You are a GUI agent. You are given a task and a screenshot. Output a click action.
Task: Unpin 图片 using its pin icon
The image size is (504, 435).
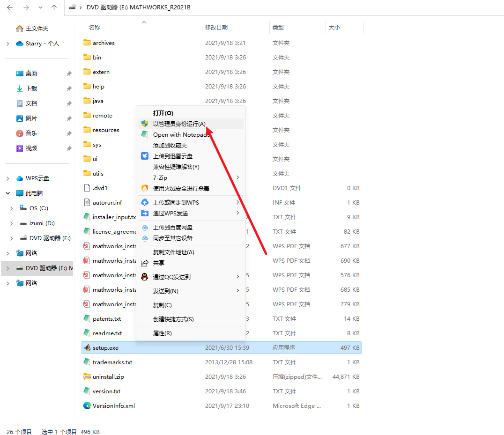click(x=69, y=118)
